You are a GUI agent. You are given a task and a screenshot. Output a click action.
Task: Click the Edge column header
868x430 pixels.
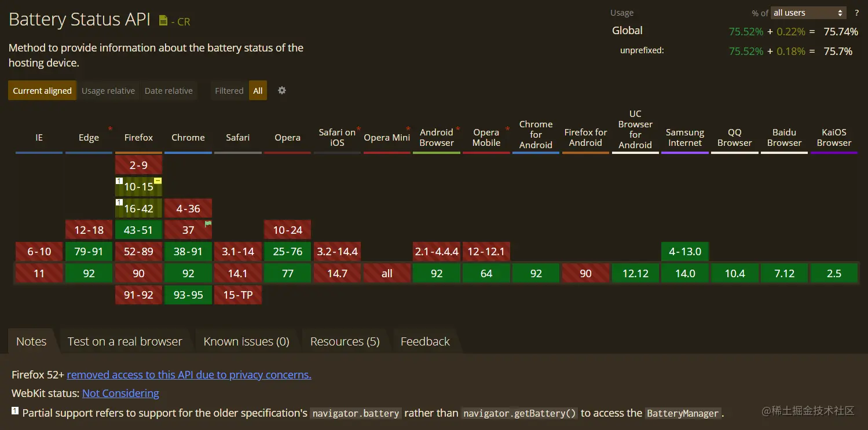89,137
